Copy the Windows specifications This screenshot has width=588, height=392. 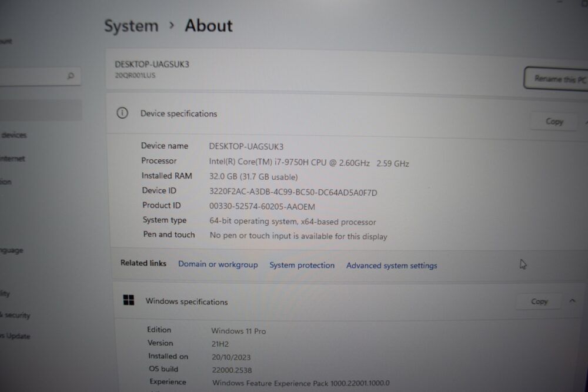(539, 301)
